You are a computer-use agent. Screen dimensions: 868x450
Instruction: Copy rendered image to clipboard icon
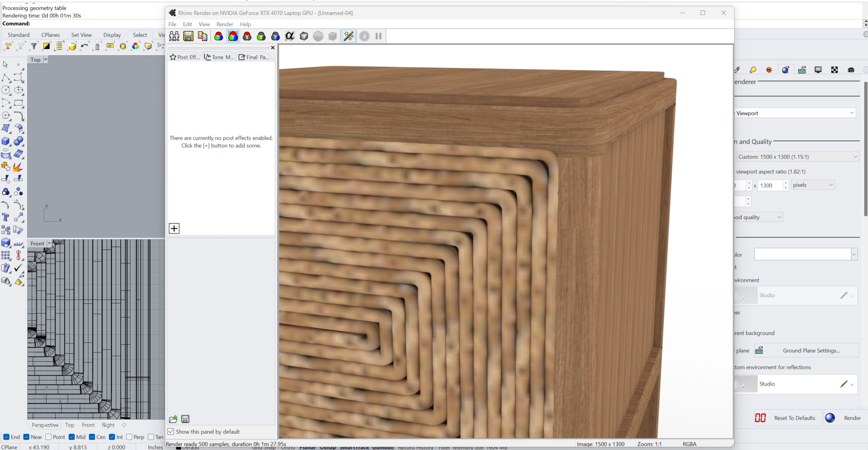(x=202, y=36)
